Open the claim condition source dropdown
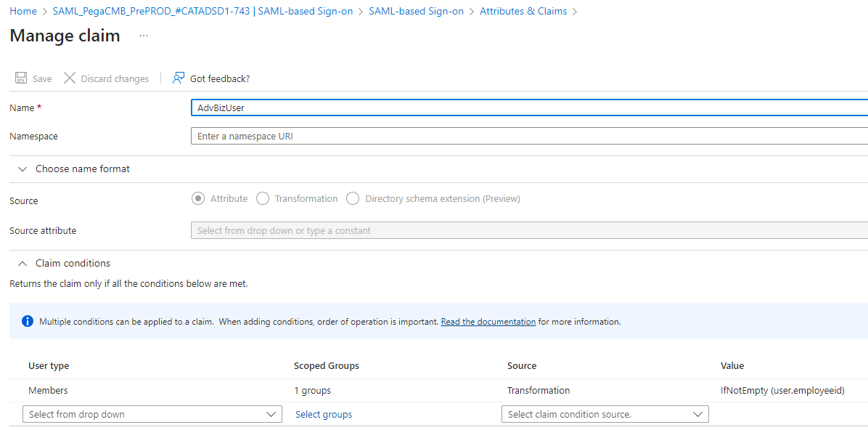Screen dimensions: 868x430 click(x=605, y=414)
